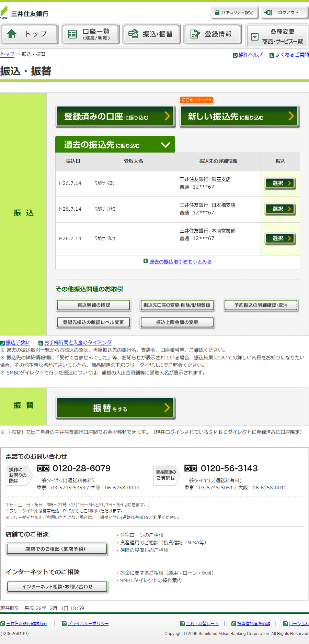The height and width of the screenshot is (644, 309).
Task: Open ローン金利 footer link
Action: [x=299, y=624]
